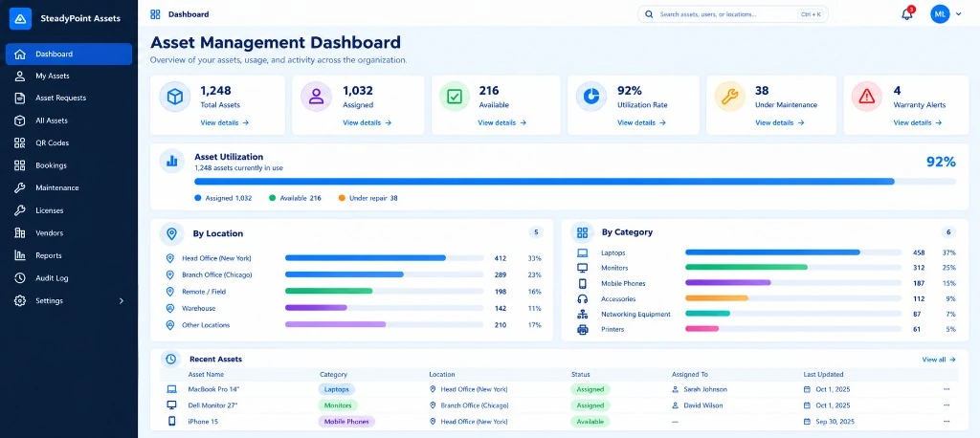The height and width of the screenshot is (438, 980).
Task: Click the Warranty Alerts warning triangle icon
Action: coord(867,97)
